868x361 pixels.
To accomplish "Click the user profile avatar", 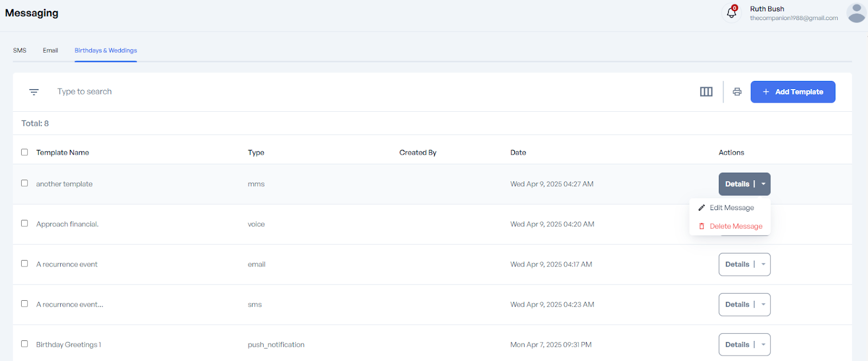I will [x=856, y=13].
